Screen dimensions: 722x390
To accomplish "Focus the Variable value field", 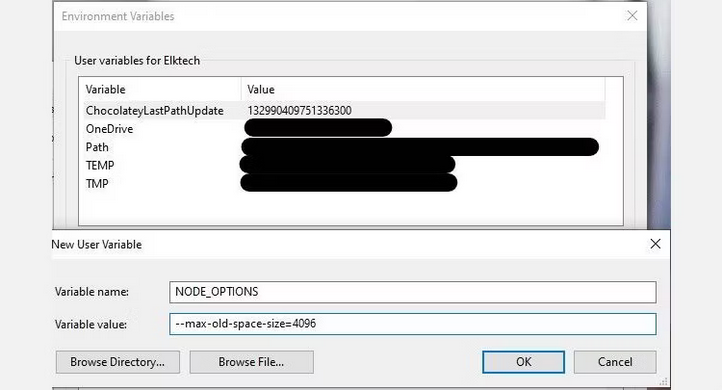I will (413, 324).
